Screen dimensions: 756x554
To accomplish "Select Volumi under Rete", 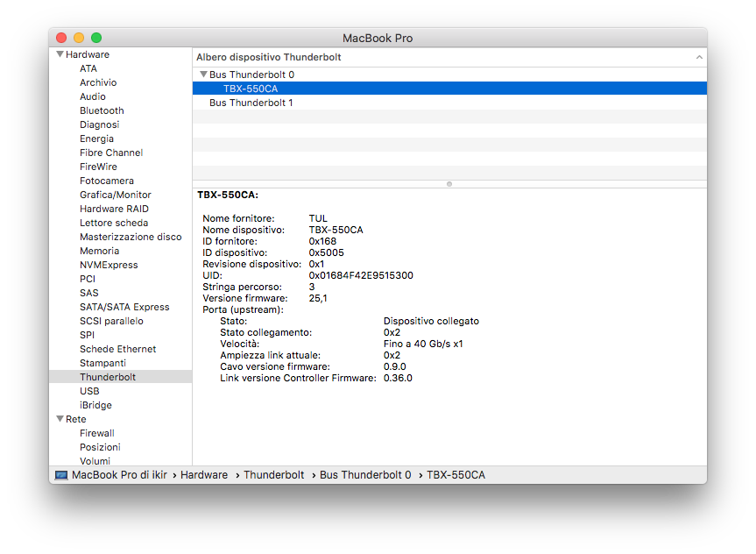I will coord(95,461).
